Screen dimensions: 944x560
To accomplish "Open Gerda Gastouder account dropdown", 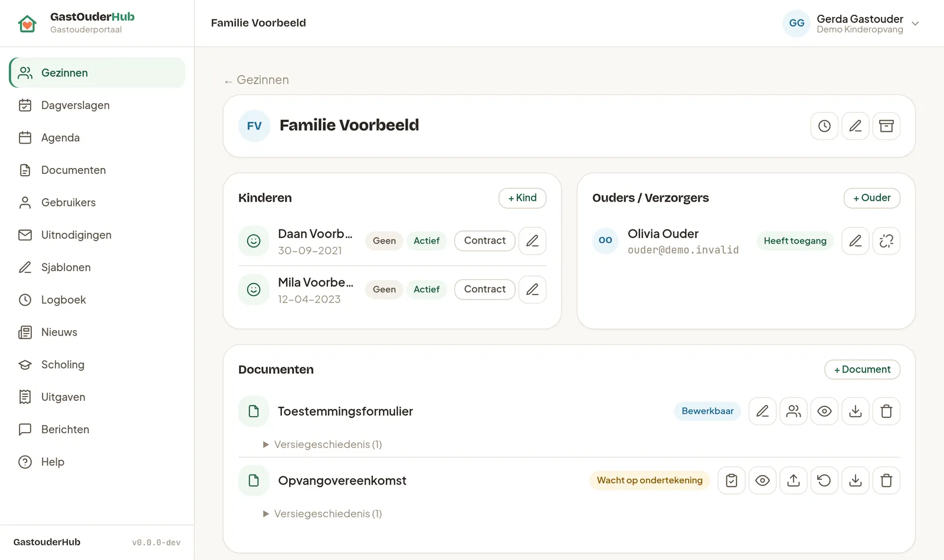I will 851,24.
